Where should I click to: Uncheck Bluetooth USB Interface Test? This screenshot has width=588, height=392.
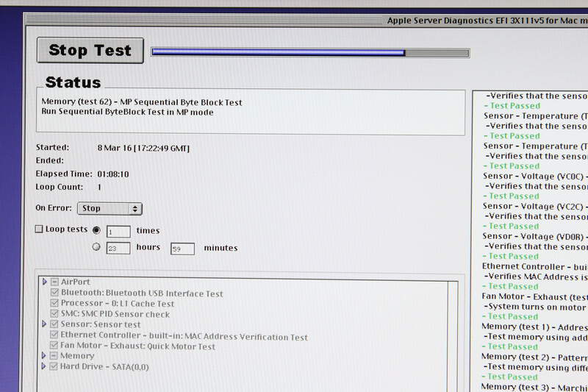54,293
